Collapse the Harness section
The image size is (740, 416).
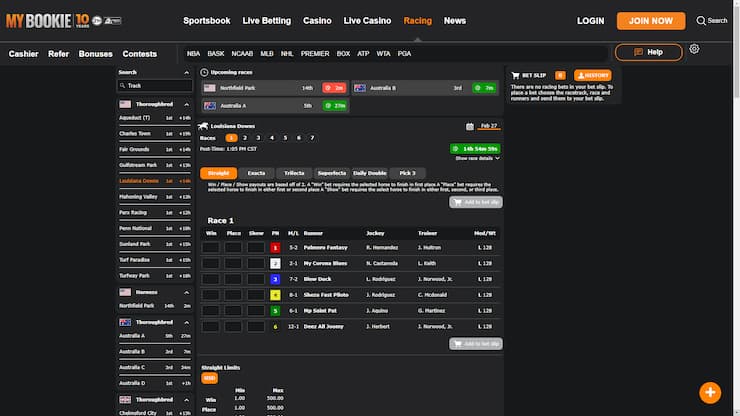186,293
